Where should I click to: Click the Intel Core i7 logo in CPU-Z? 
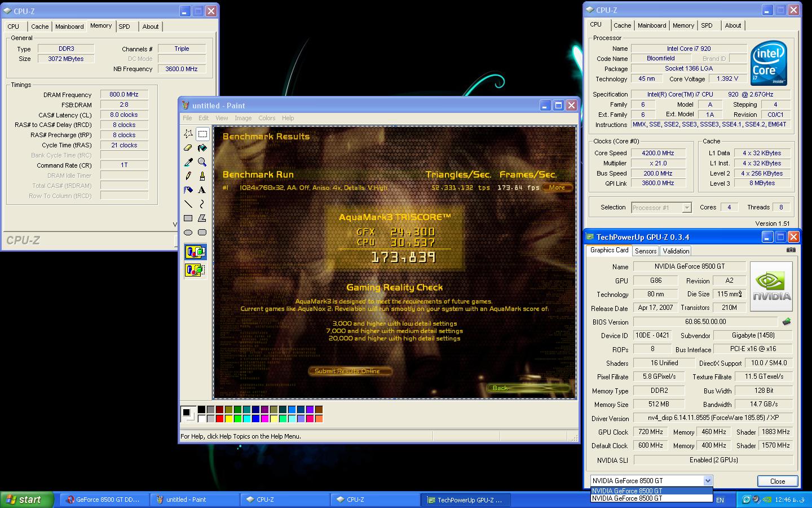pyautogui.click(x=769, y=63)
